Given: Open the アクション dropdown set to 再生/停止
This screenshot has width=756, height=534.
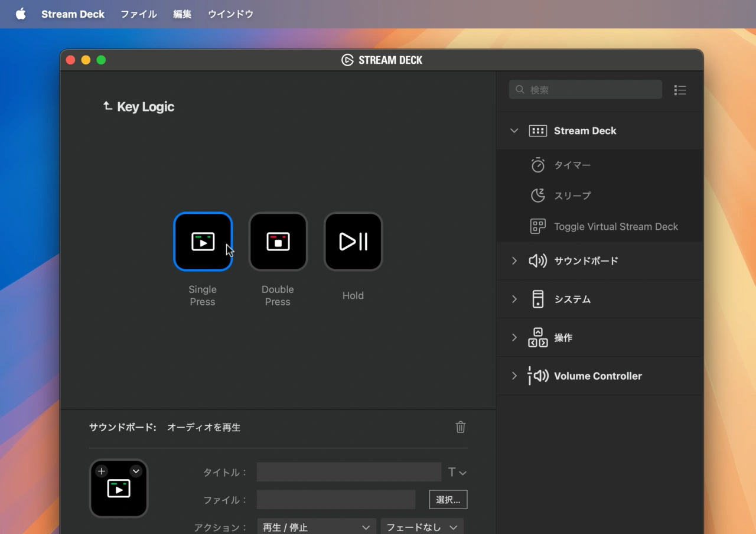Looking at the screenshot, I should point(316,526).
